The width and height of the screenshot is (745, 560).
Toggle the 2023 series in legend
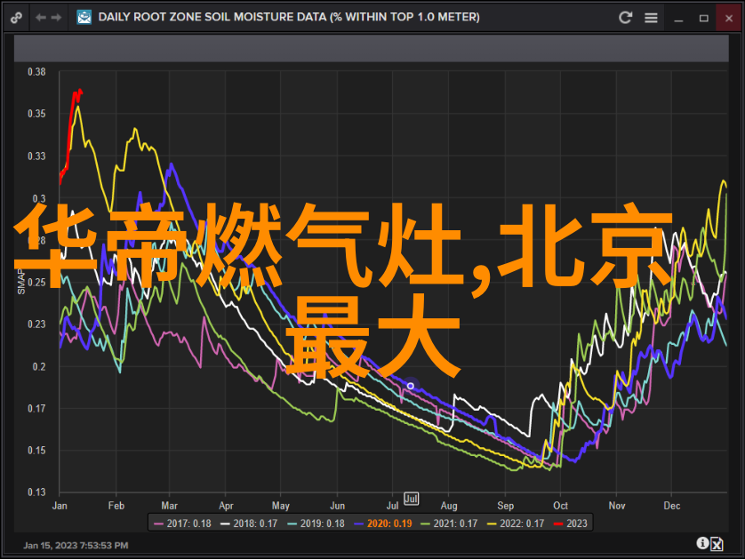coord(571,524)
